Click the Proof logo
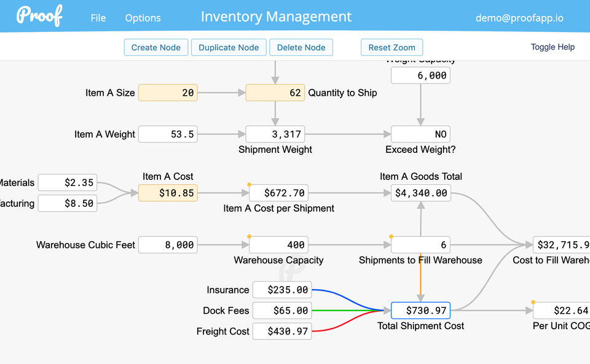The width and height of the screenshot is (590, 364). click(39, 16)
